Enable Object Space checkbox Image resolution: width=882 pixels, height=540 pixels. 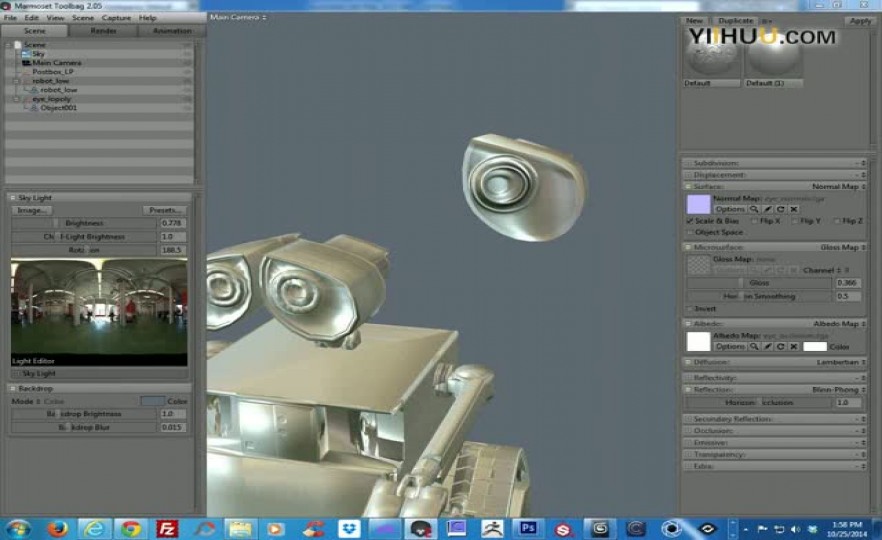point(690,232)
